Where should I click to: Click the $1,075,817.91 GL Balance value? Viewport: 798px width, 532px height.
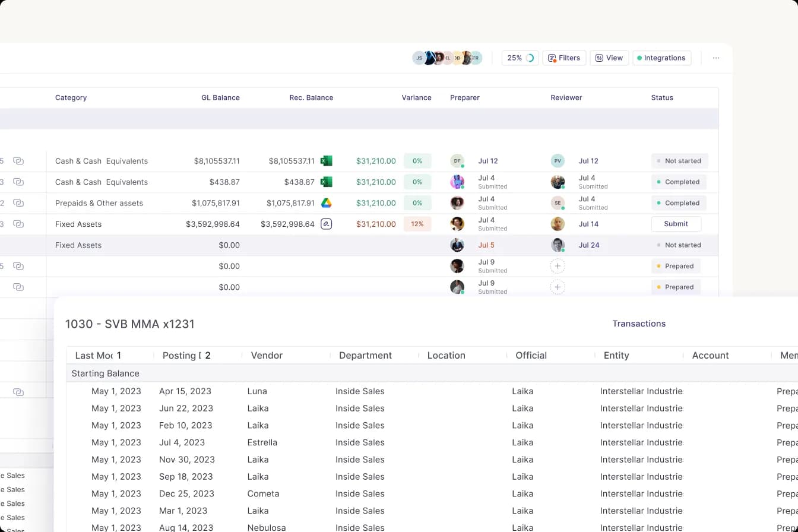pos(216,203)
